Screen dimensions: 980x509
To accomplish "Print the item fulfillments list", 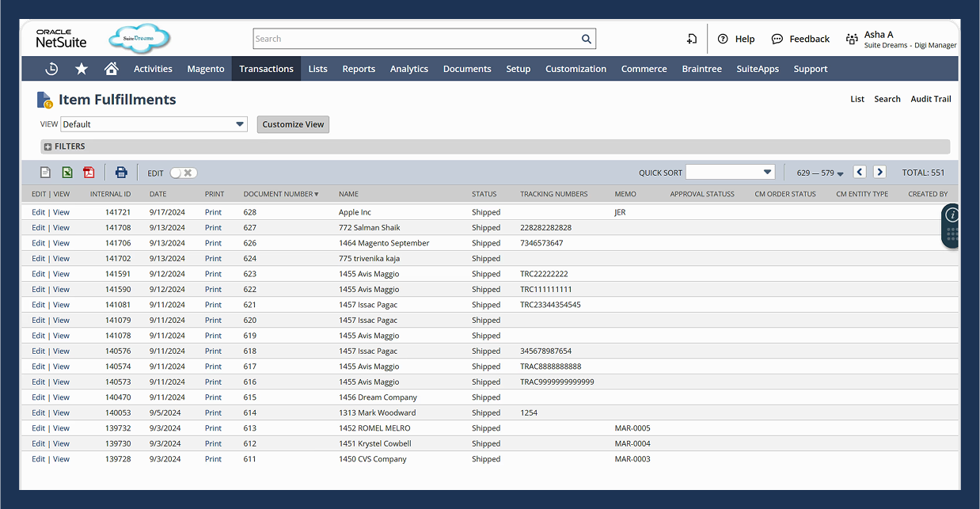I will pyautogui.click(x=121, y=172).
